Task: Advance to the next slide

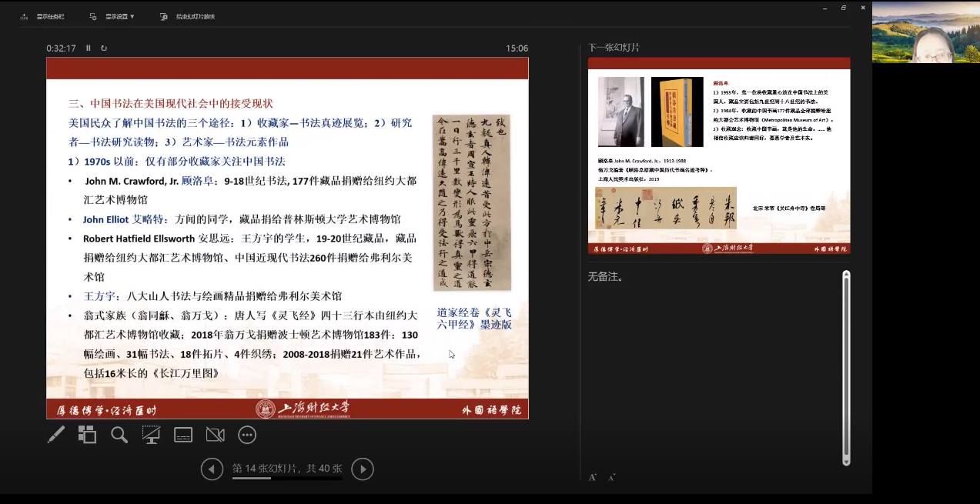Action: [363, 469]
